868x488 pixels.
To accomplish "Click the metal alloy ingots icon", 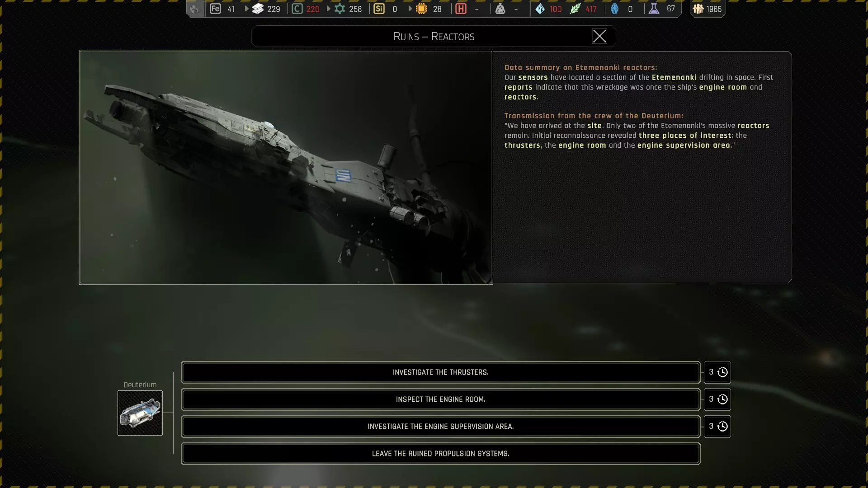I will point(258,9).
